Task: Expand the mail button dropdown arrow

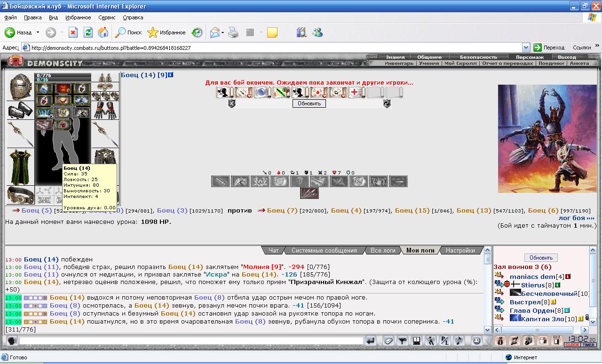Action: (x=222, y=32)
